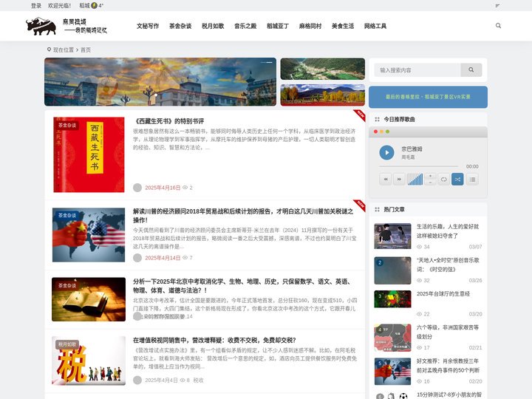Open article about 川普 2018年贸易战 report
Viewport: 532px width, 399px height.
(x=243, y=216)
